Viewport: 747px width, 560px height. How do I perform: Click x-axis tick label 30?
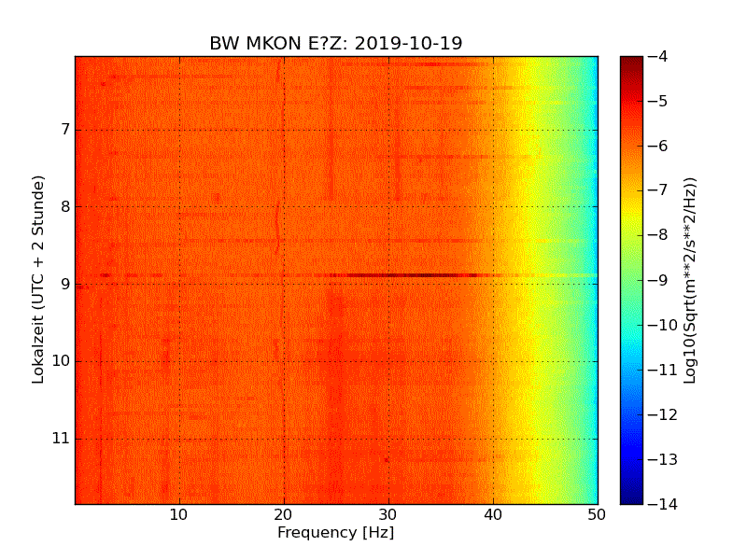(388, 515)
